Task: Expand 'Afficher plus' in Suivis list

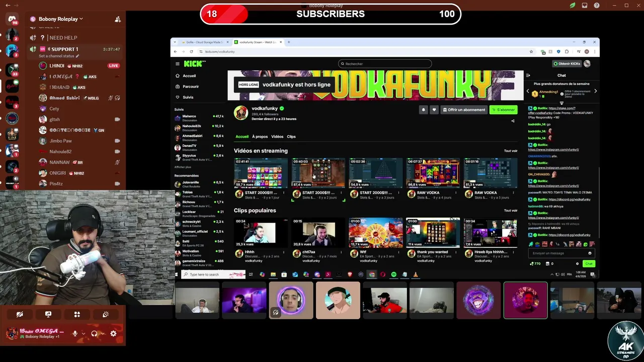Action: (x=183, y=167)
